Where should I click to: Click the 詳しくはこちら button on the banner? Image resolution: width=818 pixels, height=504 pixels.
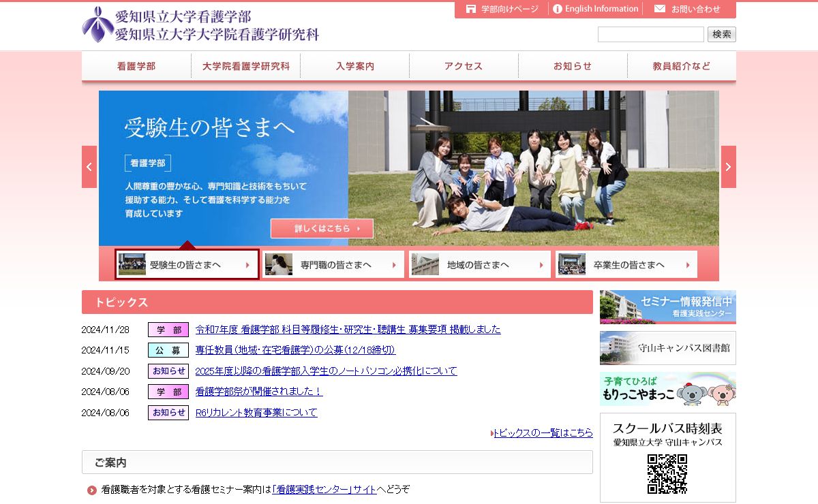point(322,228)
